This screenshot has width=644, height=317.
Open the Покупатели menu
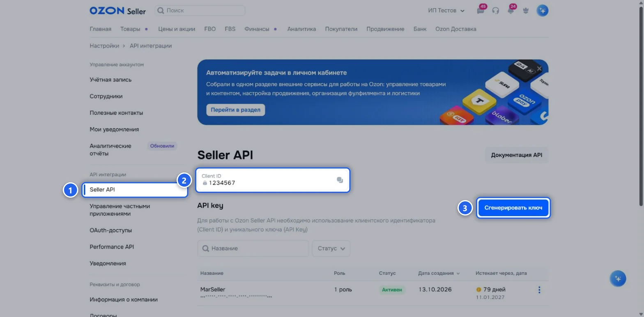pyautogui.click(x=341, y=29)
